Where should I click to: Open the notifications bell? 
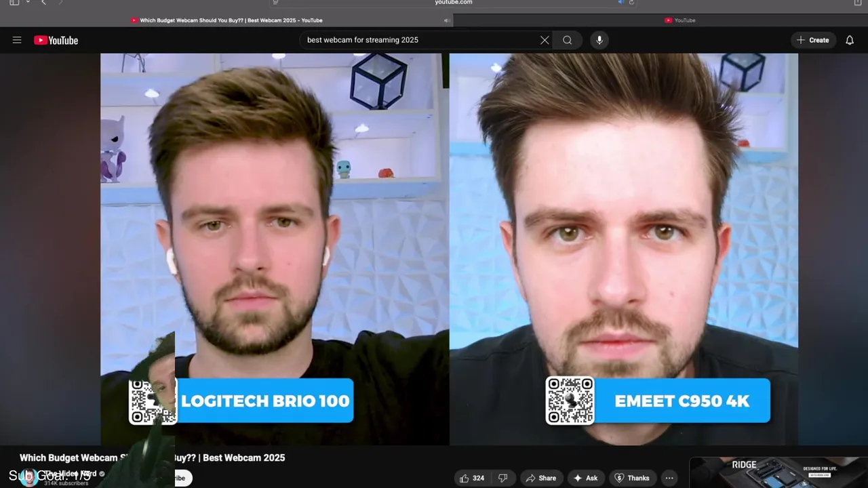point(850,40)
